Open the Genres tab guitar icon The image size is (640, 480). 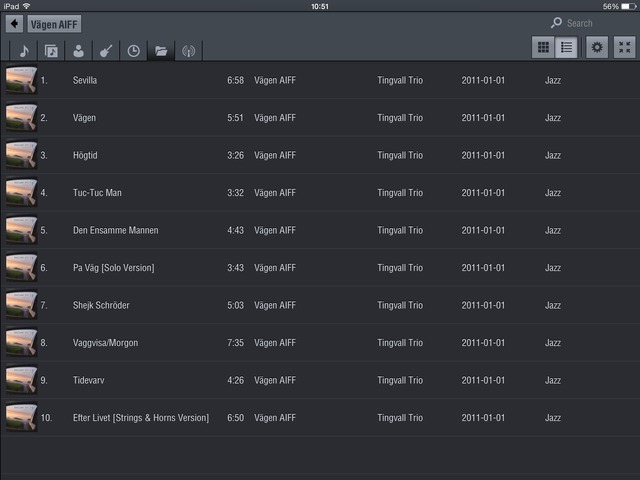pyautogui.click(x=106, y=51)
